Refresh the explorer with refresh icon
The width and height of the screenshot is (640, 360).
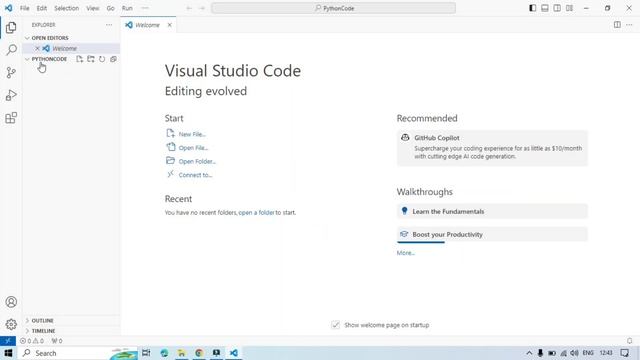point(102,59)
